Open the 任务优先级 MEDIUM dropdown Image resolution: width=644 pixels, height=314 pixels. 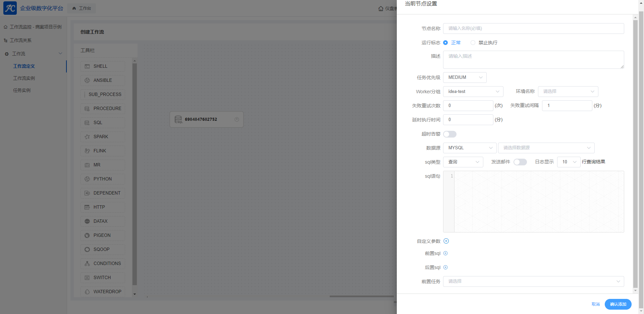coord(465,77)
